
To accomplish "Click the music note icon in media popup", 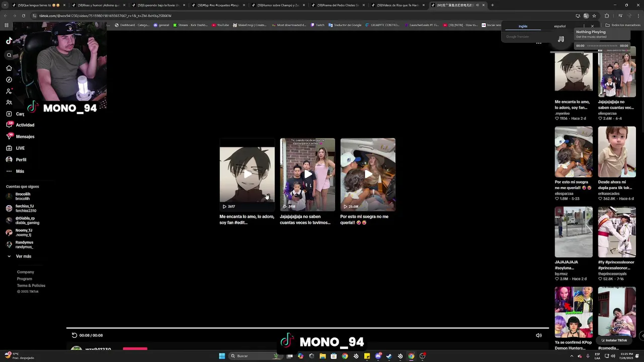I will click(x=561, y=39).
